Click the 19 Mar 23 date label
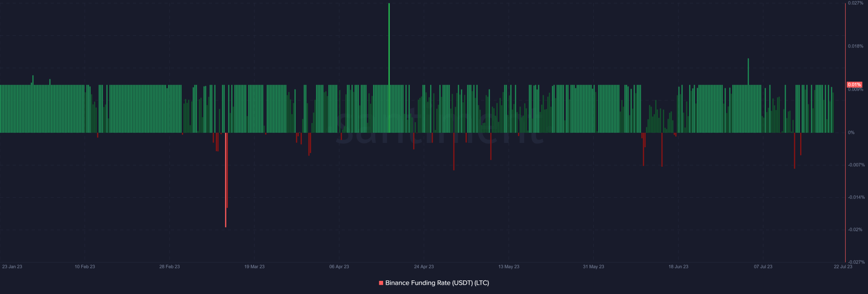 click(254, 267)
